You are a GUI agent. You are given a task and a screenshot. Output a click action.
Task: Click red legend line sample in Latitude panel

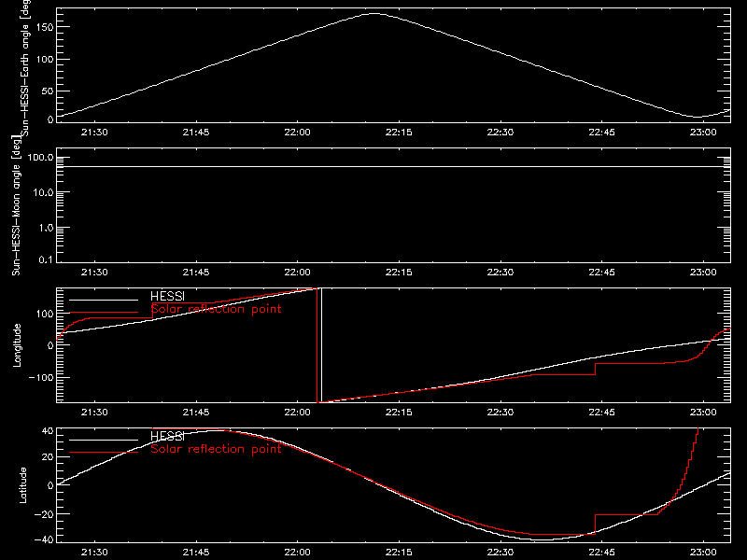point(104,453)
